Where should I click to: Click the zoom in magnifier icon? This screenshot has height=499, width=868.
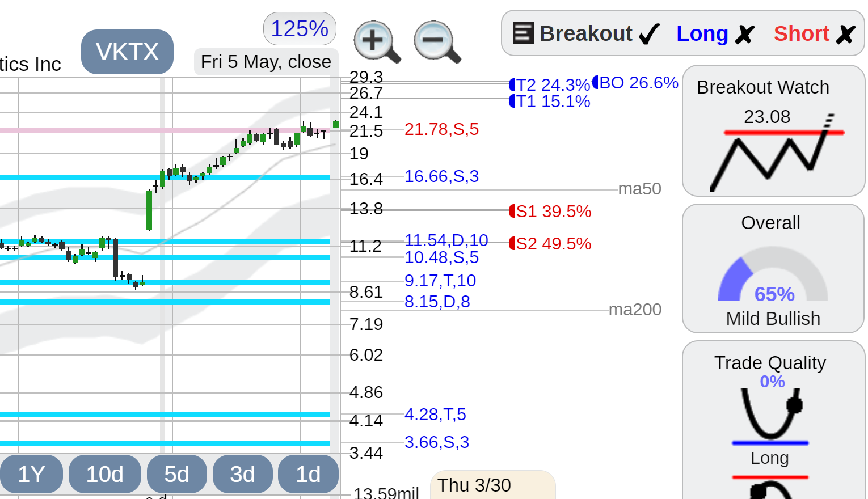[377, 41]
